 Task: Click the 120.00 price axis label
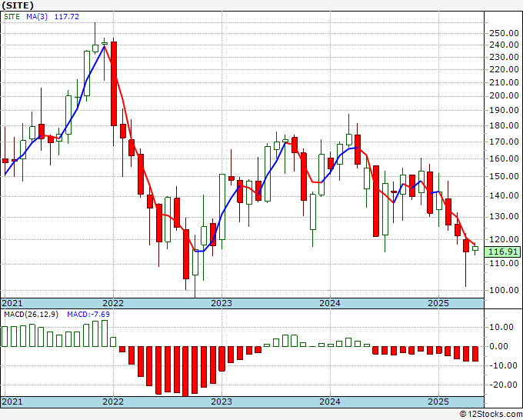click(504, 239)
